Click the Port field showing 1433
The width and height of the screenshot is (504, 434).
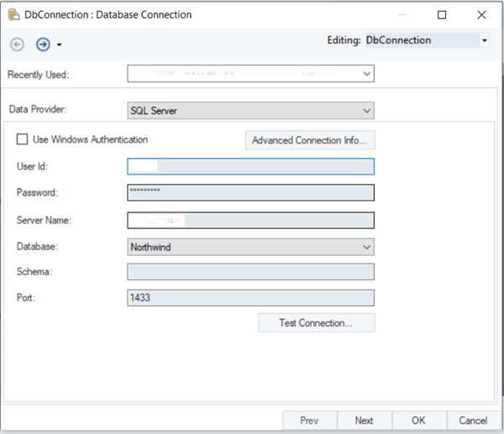250,298
